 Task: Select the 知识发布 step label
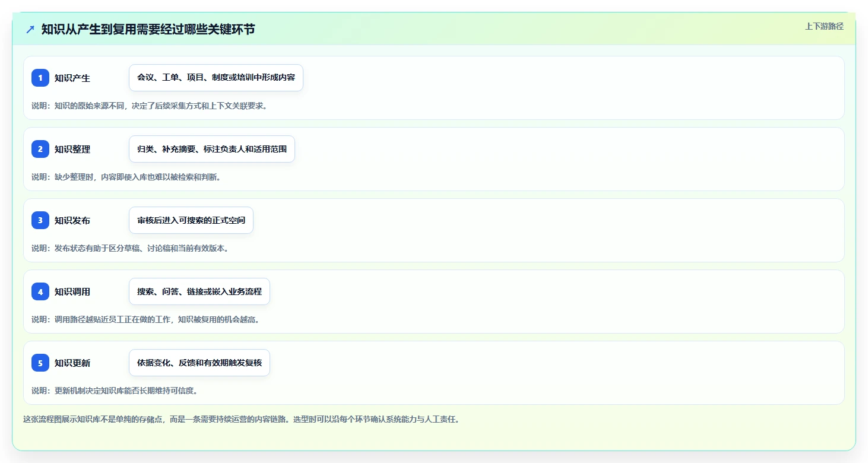coord(72,220)
